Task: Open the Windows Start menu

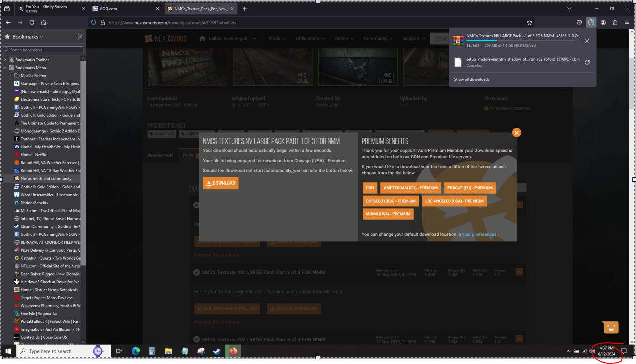Action: point(8,352)
